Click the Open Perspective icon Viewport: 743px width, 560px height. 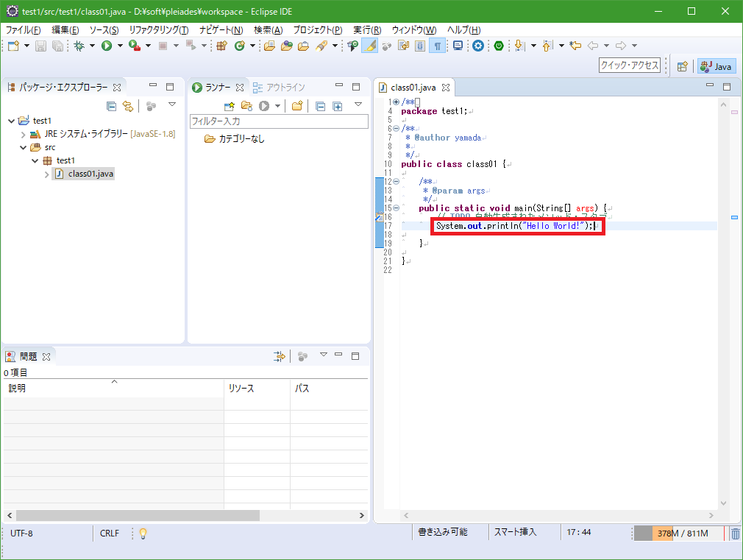(682, 66)
